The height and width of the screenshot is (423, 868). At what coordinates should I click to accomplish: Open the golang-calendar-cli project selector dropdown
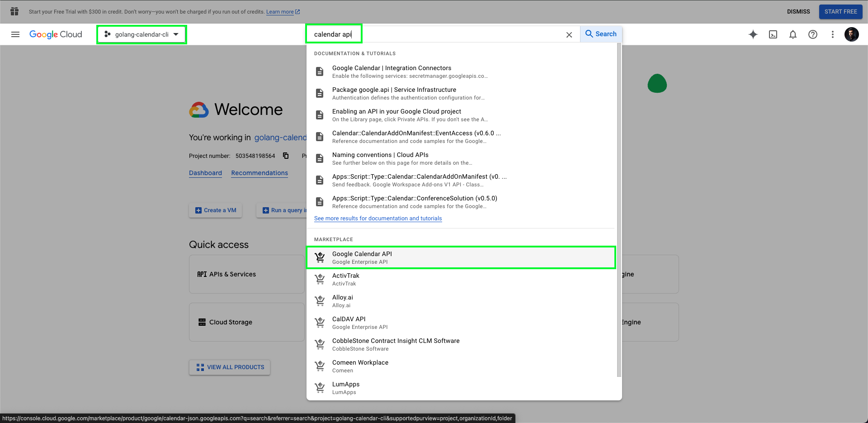point(142,34)
